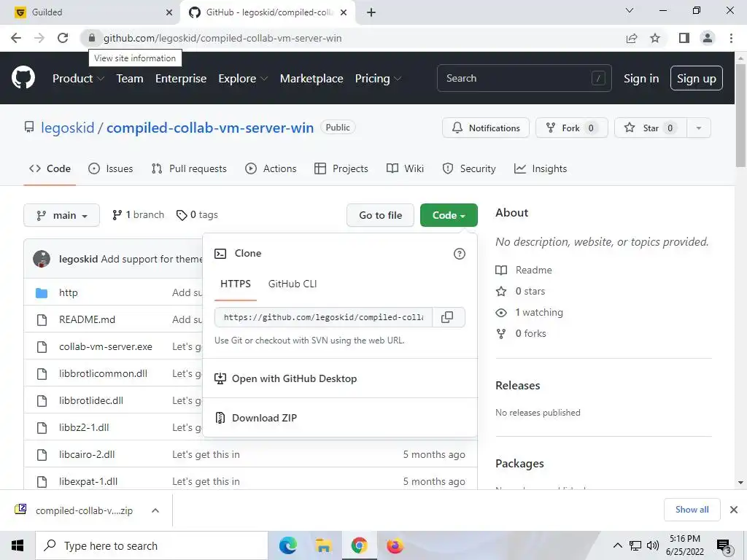Expand the Explore menu
This screenshot has width=747, height=560.
[243, 79]
